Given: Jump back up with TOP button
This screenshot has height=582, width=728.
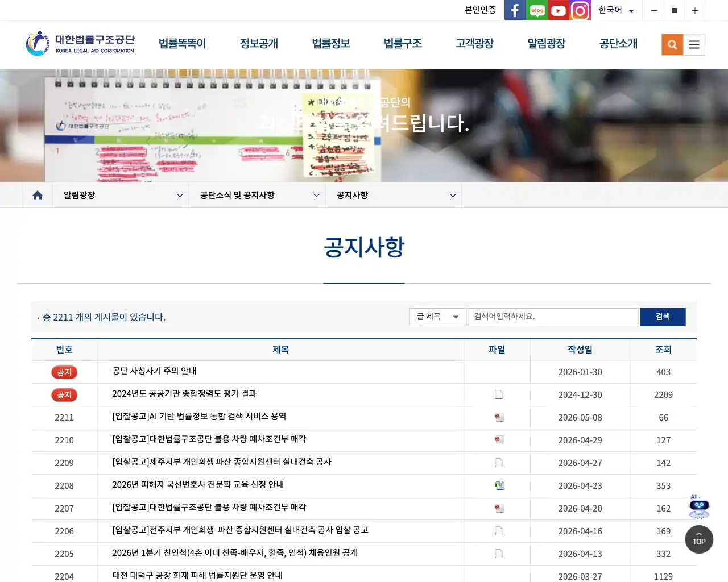Looking at the screenshot, I should pyautogui.click(x=699, y=539).
